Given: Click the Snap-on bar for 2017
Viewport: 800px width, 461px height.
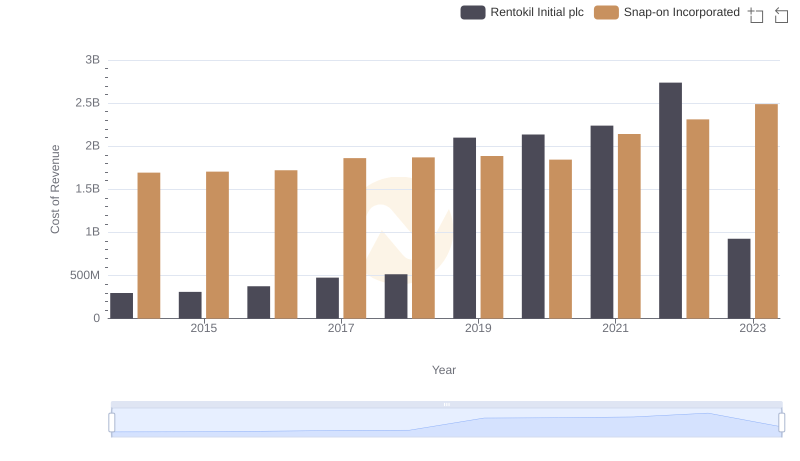Looking at the screenshot, I should coord(355,238).
